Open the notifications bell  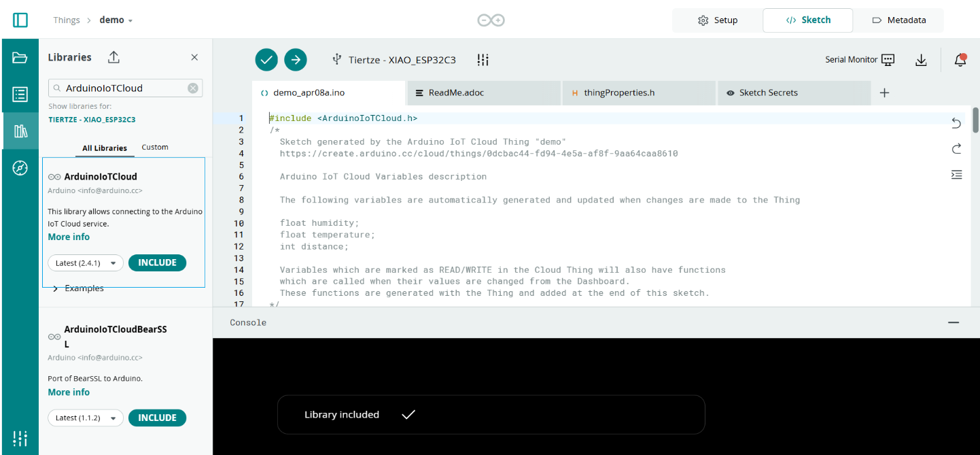click(960, 60)
